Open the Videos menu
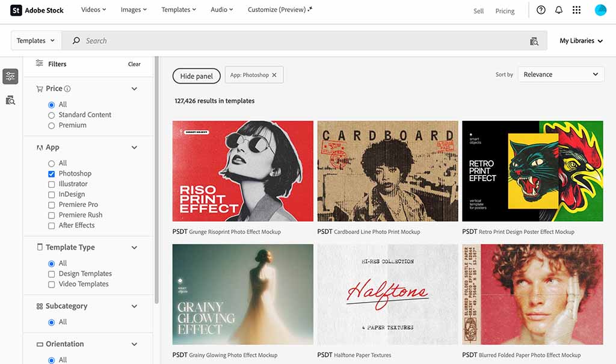The image size is (616, 364). 93,10
